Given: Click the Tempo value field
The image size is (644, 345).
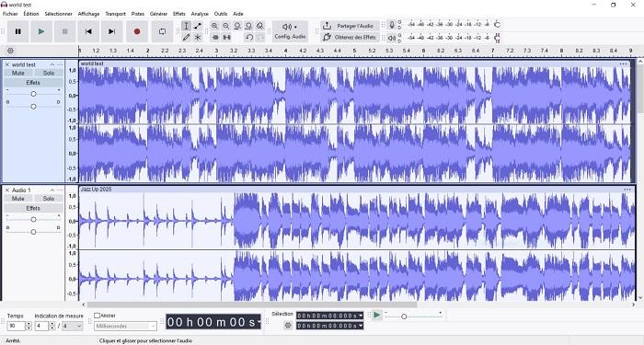Looking at the screenshot, I should (16, 326).
